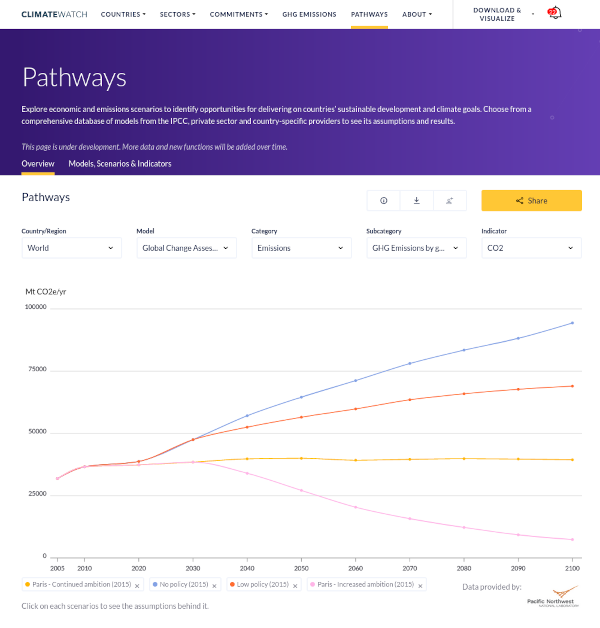Image resolution: width=600 pixels, height=628 pixels.
Task: Click the Low policy (2015) scenario label
Action: 263,584
